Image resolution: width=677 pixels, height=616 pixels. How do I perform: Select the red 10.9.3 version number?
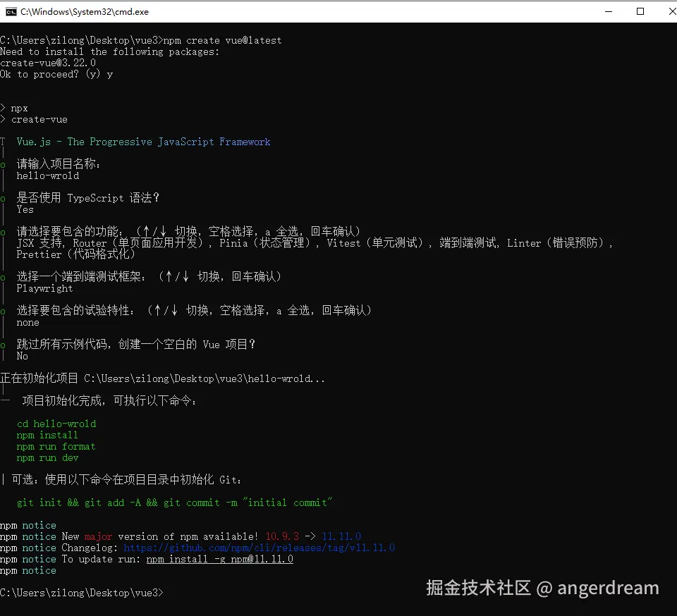click(x=281, y=536)
